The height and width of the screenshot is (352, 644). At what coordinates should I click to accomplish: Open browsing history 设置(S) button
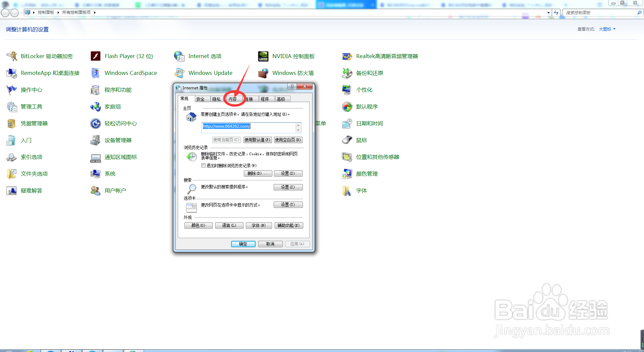(x=288, y=173)
